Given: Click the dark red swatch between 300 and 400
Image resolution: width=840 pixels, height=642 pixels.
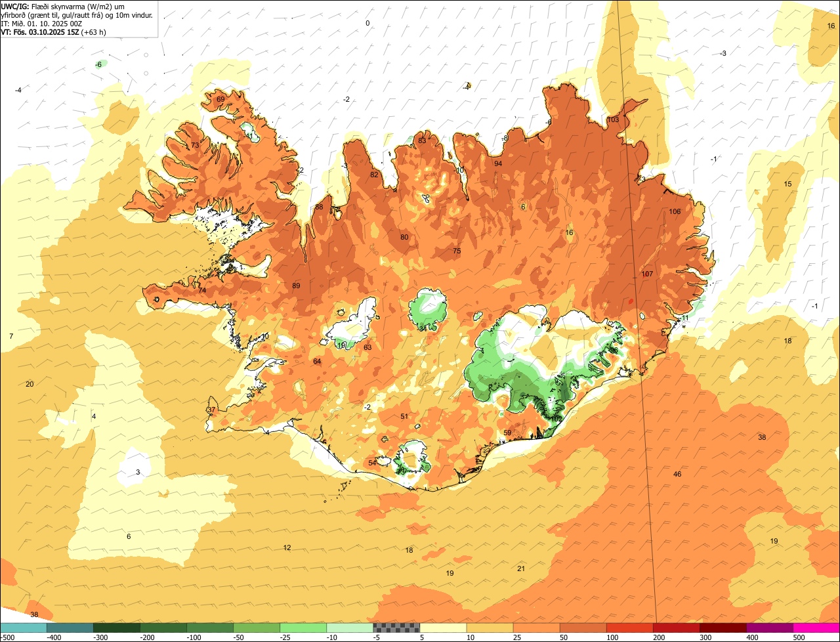Looking at the screenshot, I should pos(723,628).
